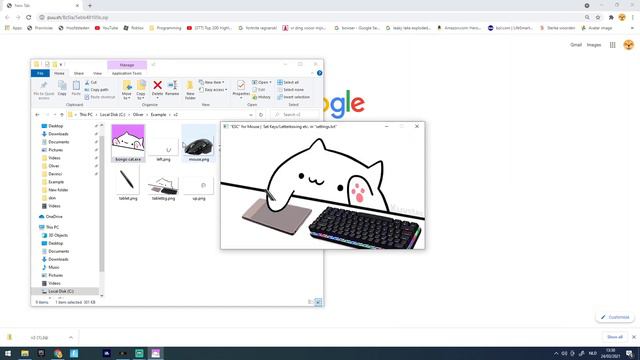Refresh the Explorer address bar

click(261, 115)
